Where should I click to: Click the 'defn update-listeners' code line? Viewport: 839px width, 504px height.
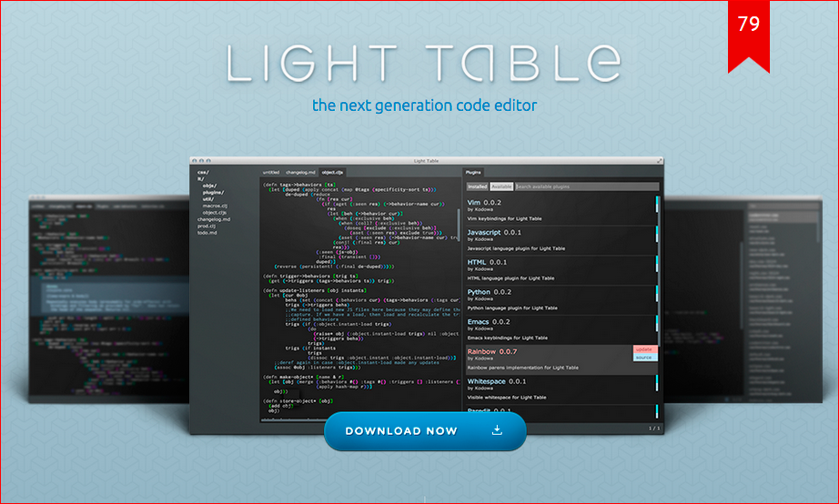click(x=314, y=290)
